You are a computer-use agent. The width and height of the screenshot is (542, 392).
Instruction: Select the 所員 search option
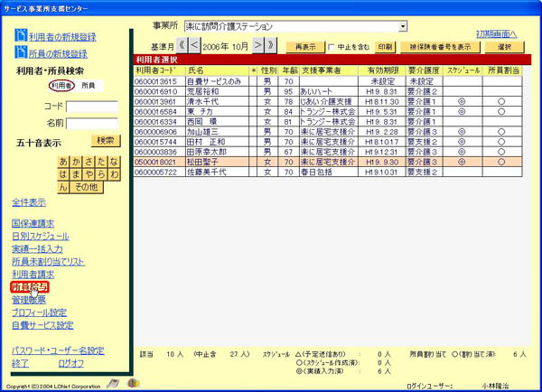(x=89, y=86)
